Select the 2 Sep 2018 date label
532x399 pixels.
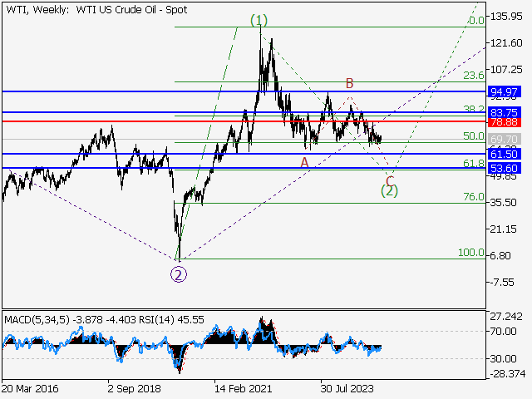click(x=135, y=387)
